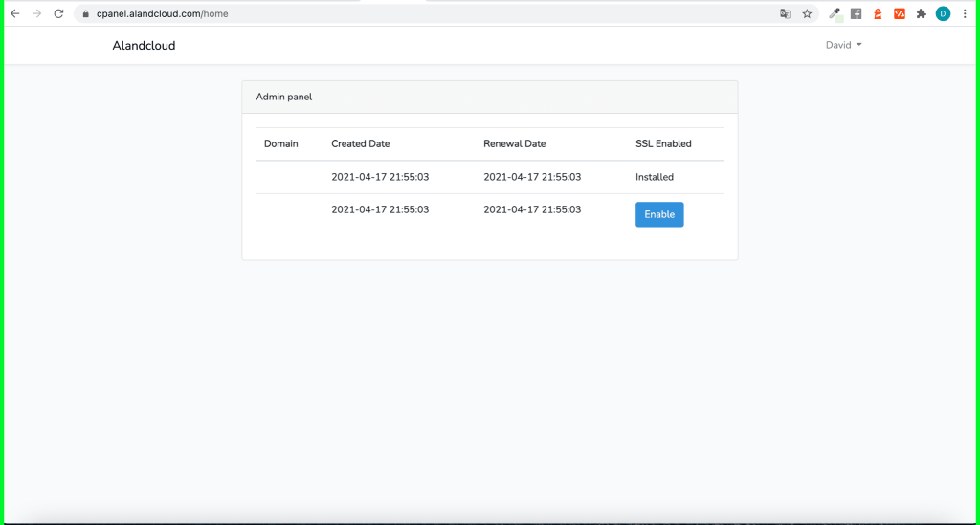
Task: Open the Extensions puzzle piece menu
Action: pos(922,13)
